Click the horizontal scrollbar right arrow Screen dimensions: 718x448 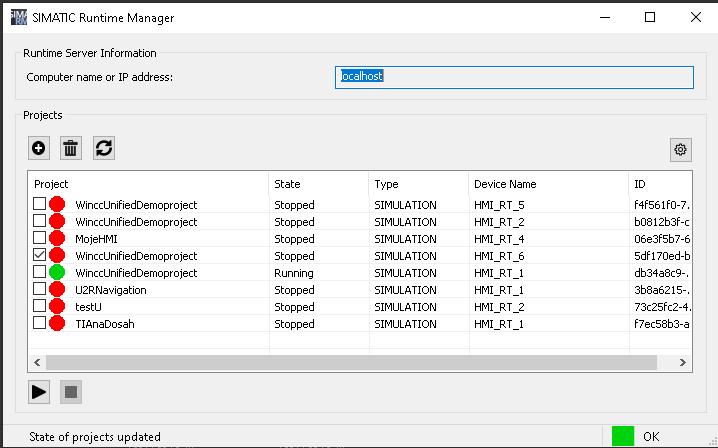coord(683,363)
